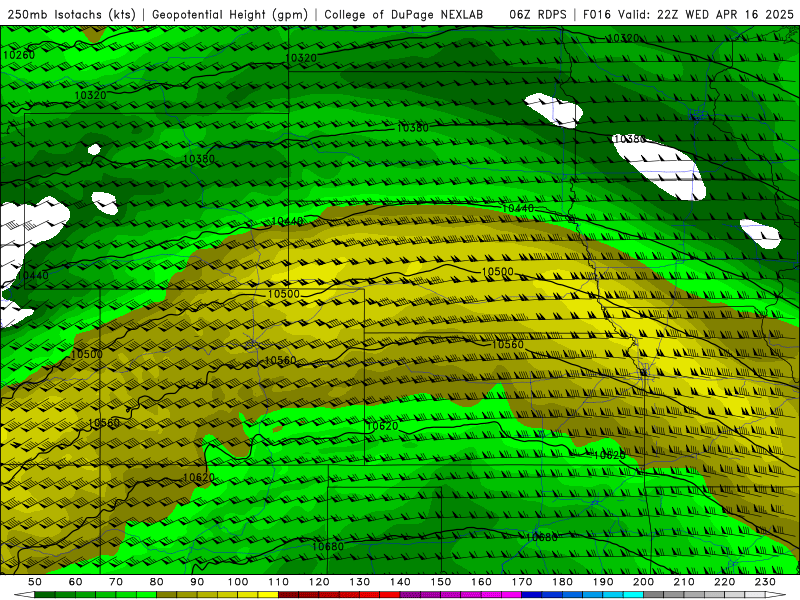Select the 120 knot color bar label
Image resolution: width=800 pixels, height=600 pixels.
tap(319, 582)
